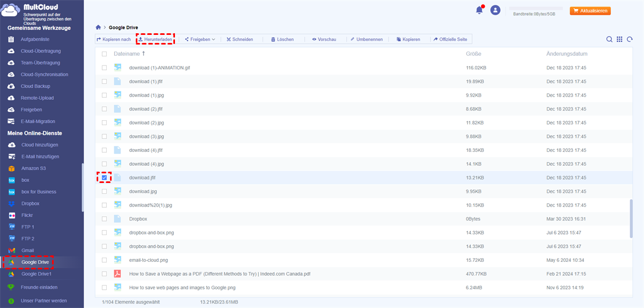
Task: Click the Cloud hinzufügen sidebar icon
Action: 11,145
